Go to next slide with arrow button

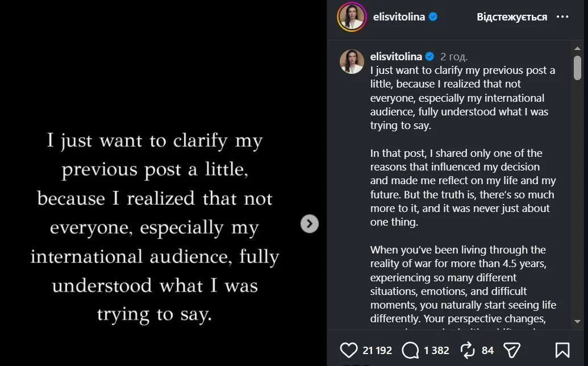click(x=310, y=224)
